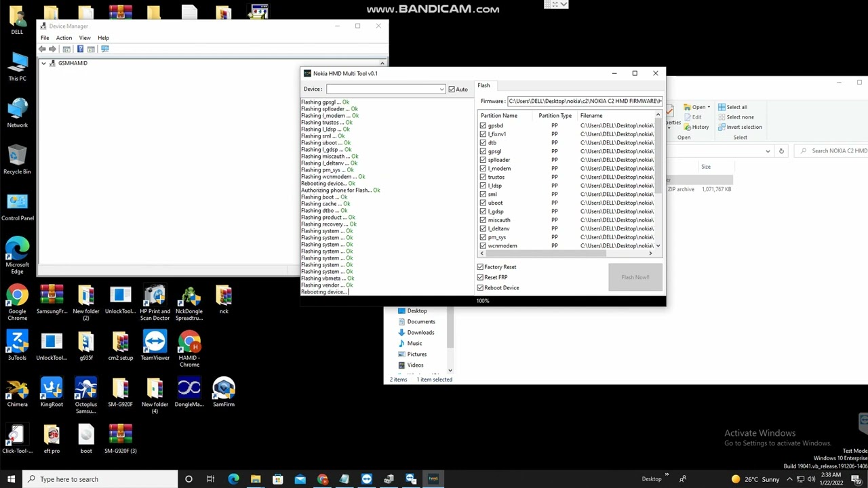
Task: Open the KingRoot desktop shortcut
Action: (x=52, y=393)
